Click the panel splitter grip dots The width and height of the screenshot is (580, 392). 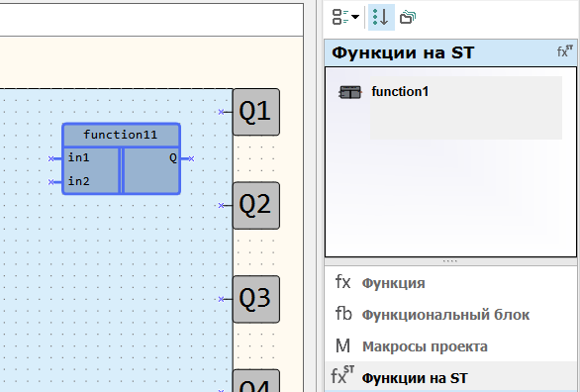[449, 261]
